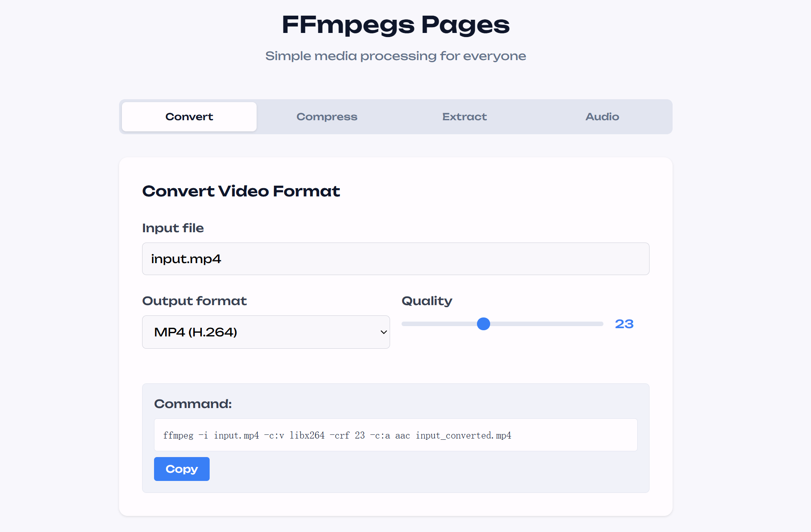Switch to the Convert tab

coord(189,117)
